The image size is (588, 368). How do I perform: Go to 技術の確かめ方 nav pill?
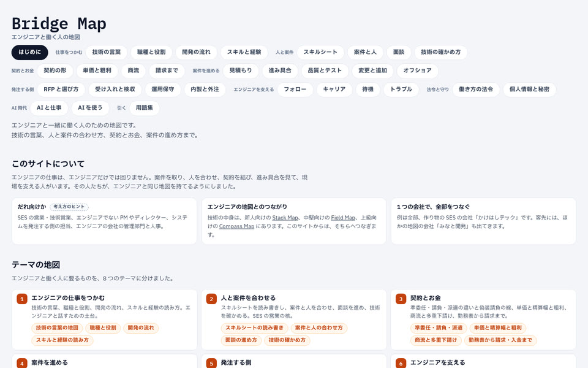coord(440,52)
